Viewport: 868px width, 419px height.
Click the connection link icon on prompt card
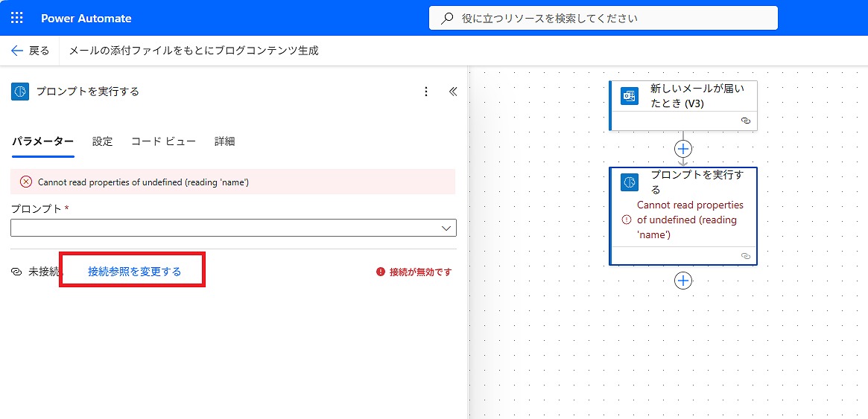pos(745,255)
